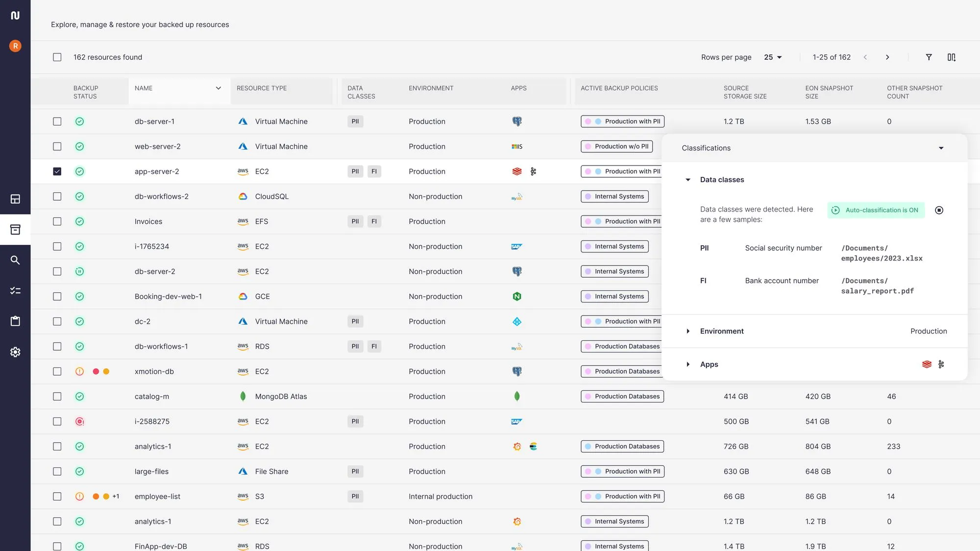Click the Kafka app icon in app-server-2 row
Image resolution: width=980 pixels, height=551 pixels.
point(533,171)
